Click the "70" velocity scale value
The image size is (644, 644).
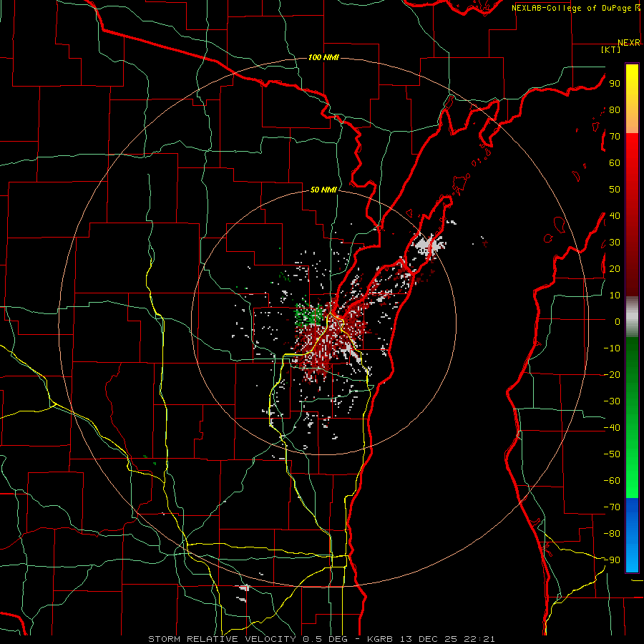(615, 137)
